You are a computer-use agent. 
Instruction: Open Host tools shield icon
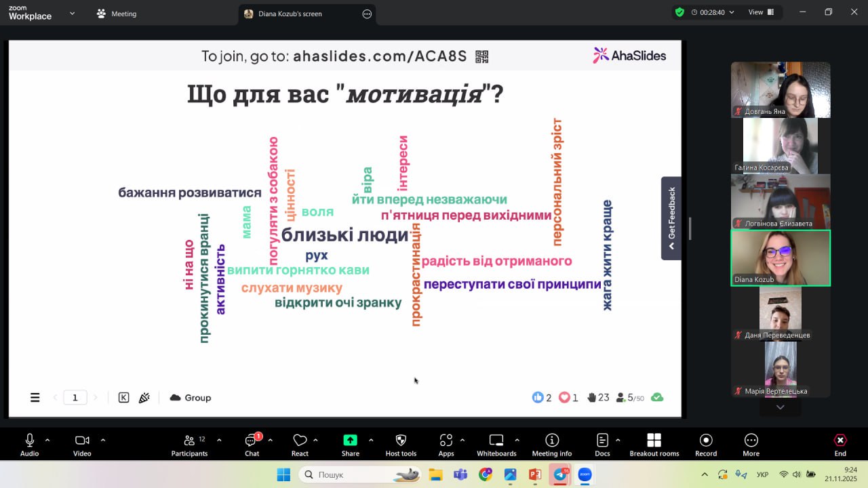point(401,441)
